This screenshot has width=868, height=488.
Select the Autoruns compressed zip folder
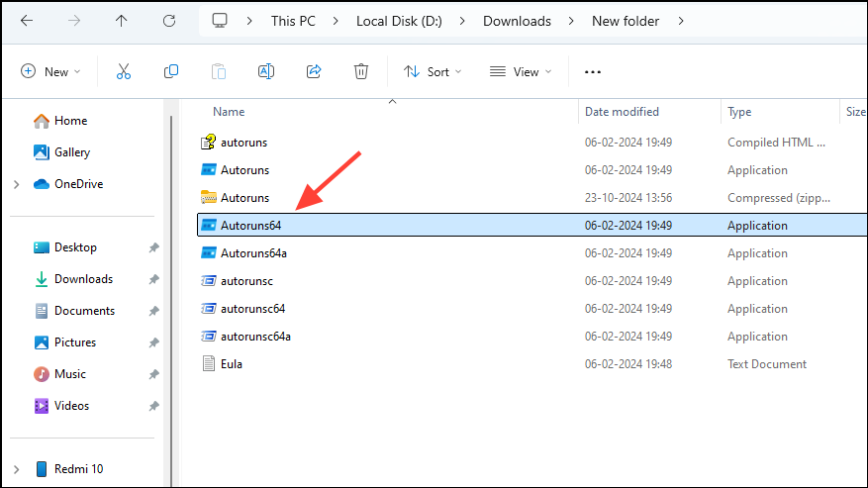click(x=531, y=198)
